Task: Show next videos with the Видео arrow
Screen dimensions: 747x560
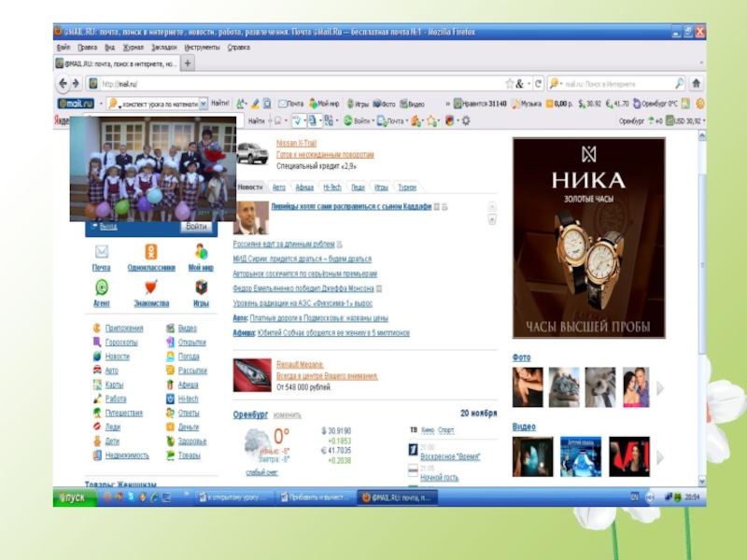Action: tap(660, 457)
